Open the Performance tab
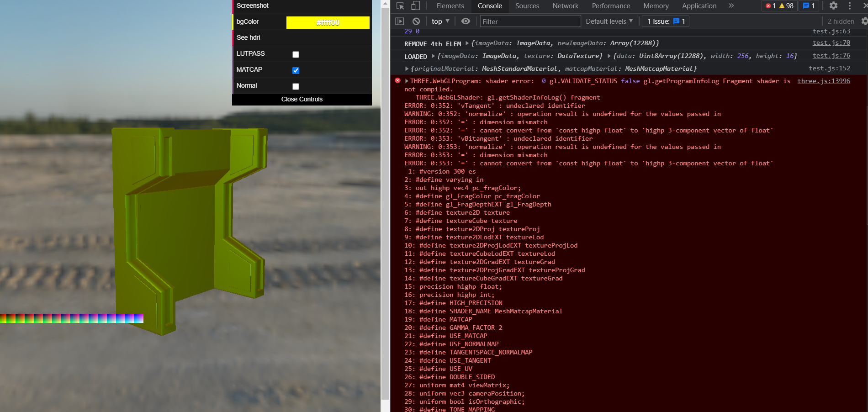Viewport: 868px width, 412px height. (611, 6)
